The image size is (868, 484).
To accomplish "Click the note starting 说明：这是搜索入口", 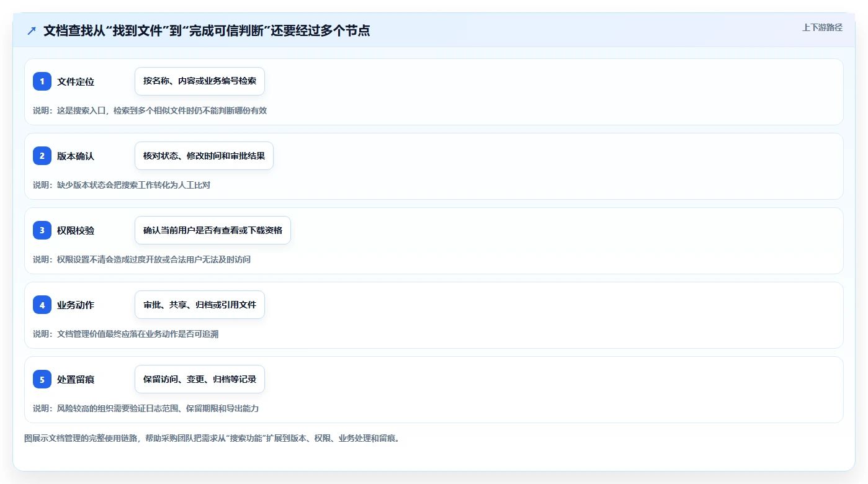I will tap(150, 110).
